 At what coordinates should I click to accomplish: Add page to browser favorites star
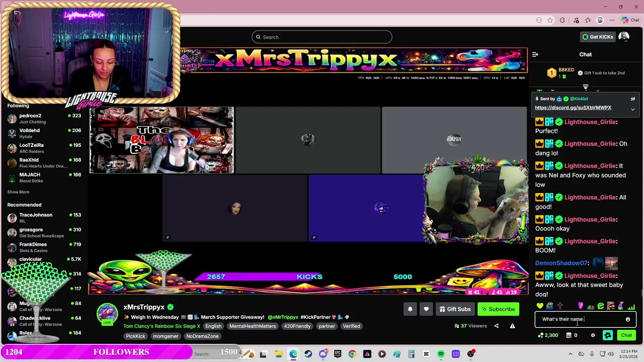(x=550, y=20)
